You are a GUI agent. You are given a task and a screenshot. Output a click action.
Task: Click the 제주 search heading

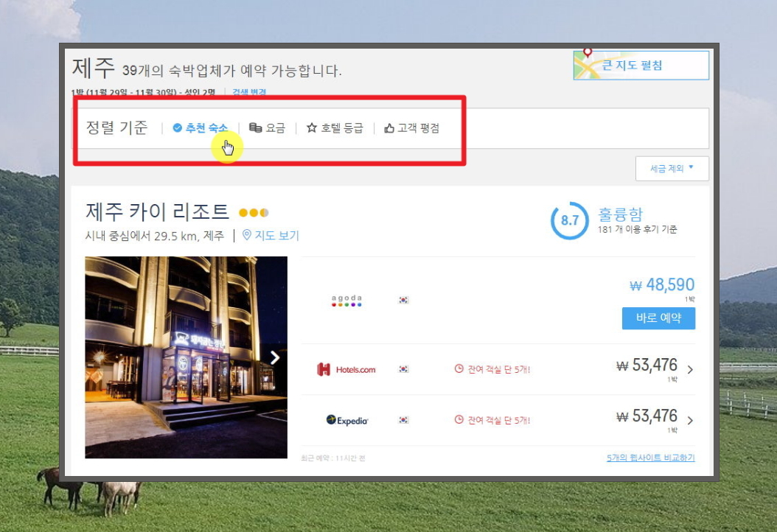tap(93, 68)
